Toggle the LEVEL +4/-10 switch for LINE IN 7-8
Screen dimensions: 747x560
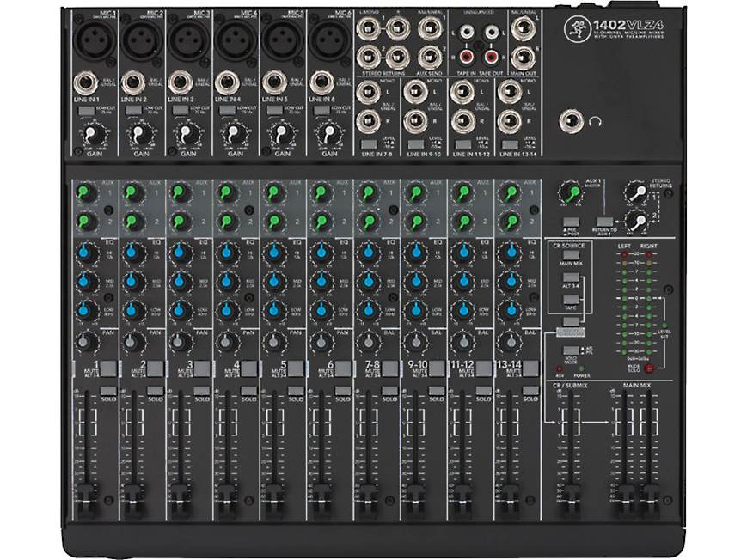370,144
